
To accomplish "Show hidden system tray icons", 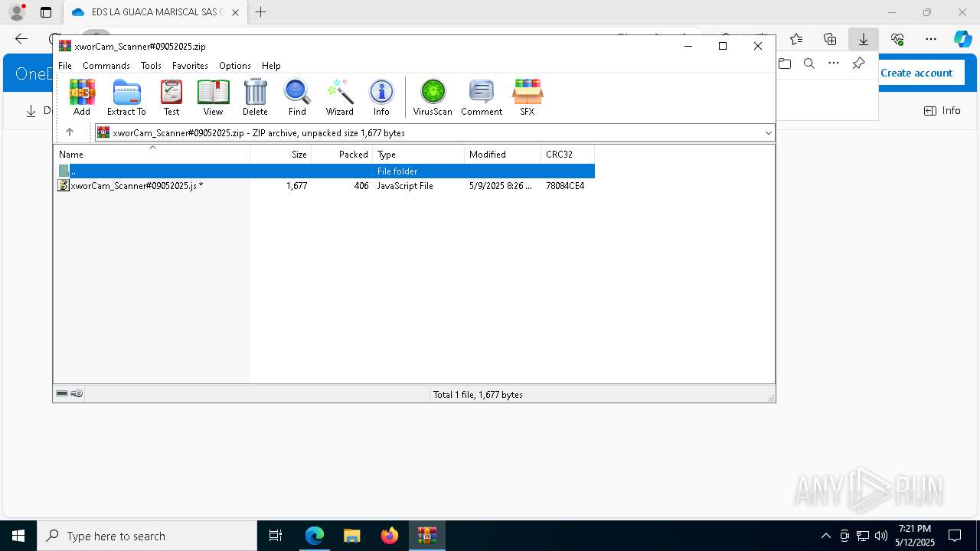I will pos(826,536).
